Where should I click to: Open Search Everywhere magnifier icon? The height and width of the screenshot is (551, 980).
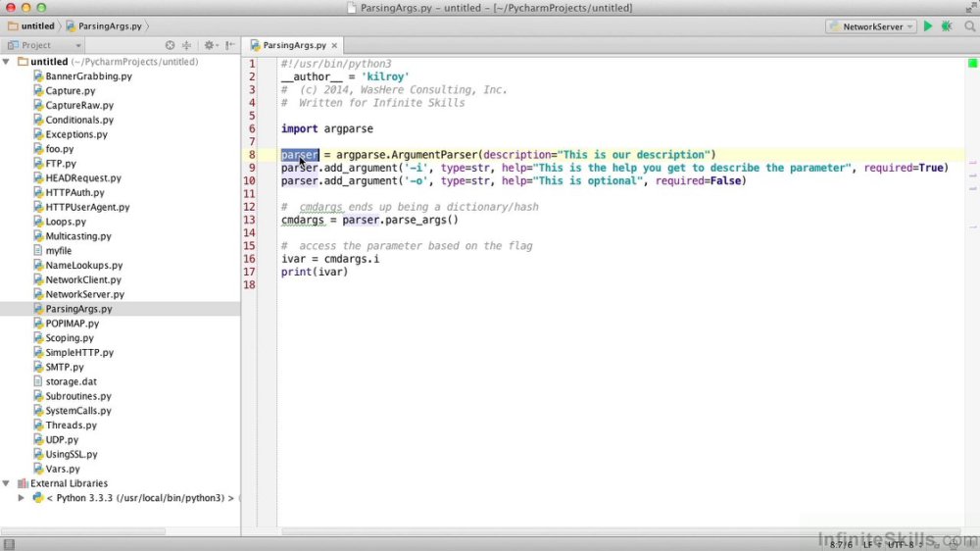[x=969, y=26]
